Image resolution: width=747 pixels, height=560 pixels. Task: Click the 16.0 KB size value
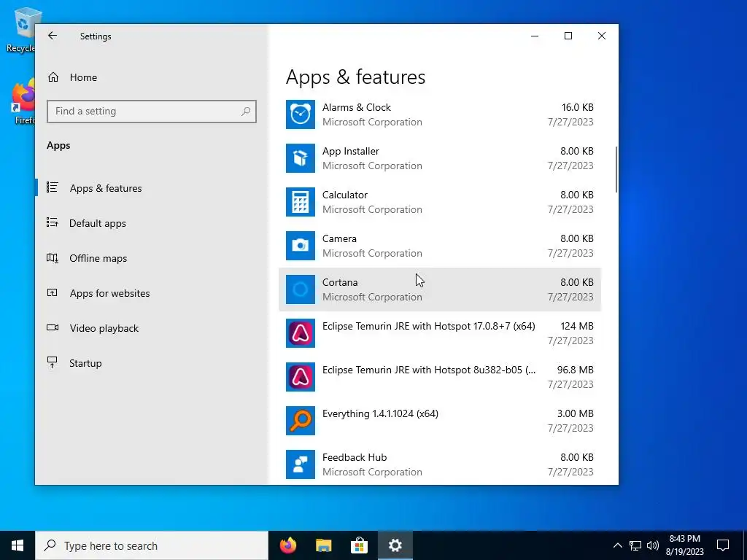click(578, 108)
